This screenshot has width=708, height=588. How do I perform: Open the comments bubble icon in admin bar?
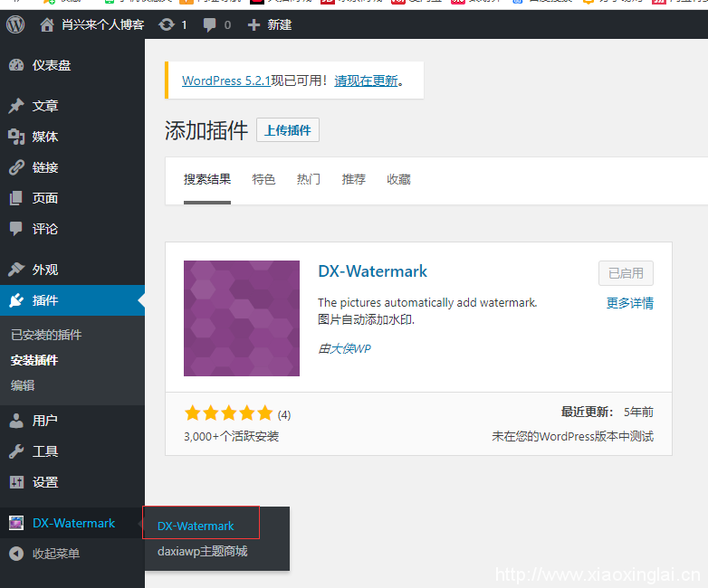[x=209, y=24]
